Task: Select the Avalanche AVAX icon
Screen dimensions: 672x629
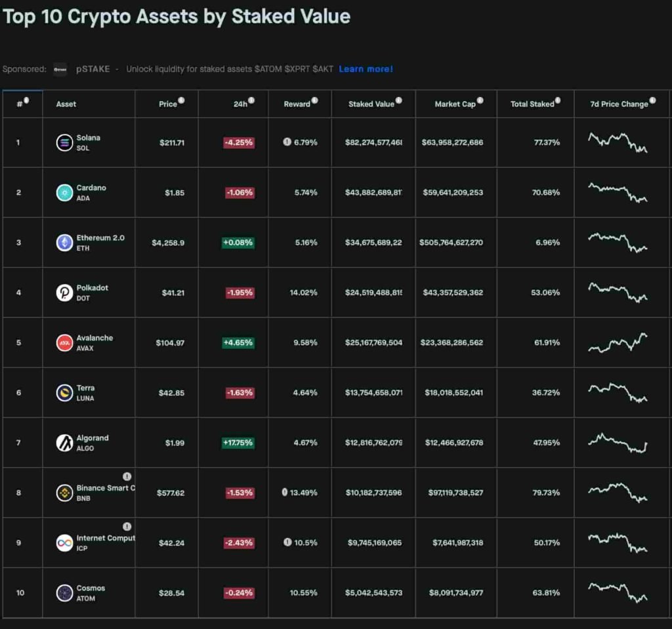Action: 64,342
